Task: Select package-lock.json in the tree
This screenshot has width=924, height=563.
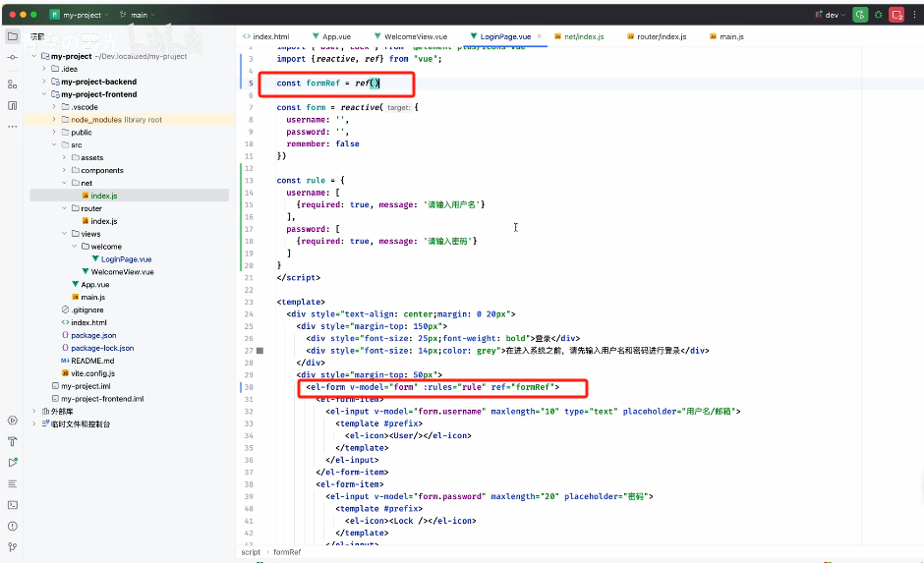Action: pos(98,348)
